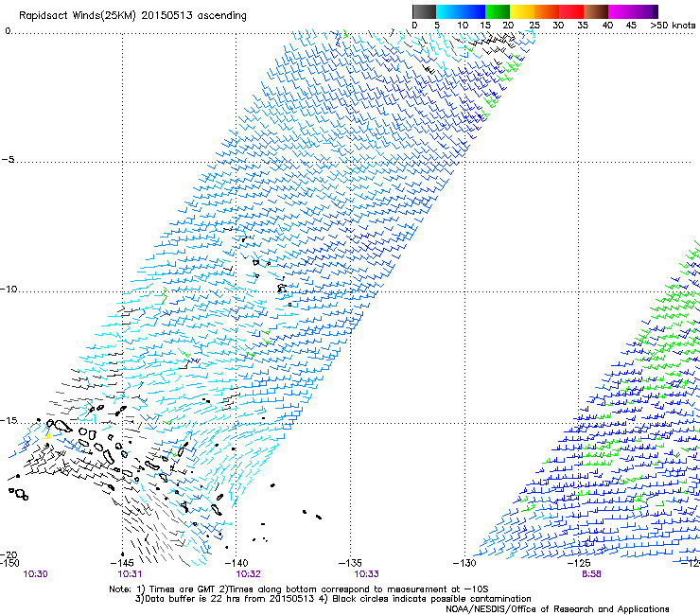Click the red 30-35 knots color band
700x615 pixels.
point(571,11)
